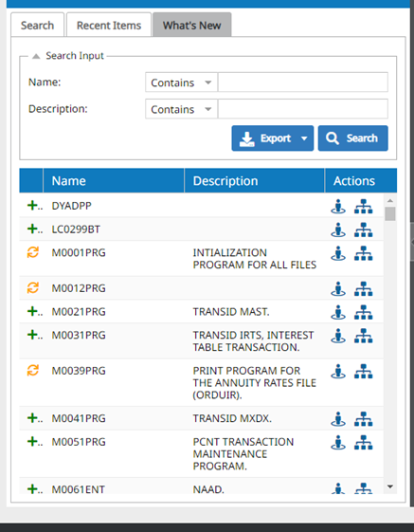Click the Export button

[265, 138]
